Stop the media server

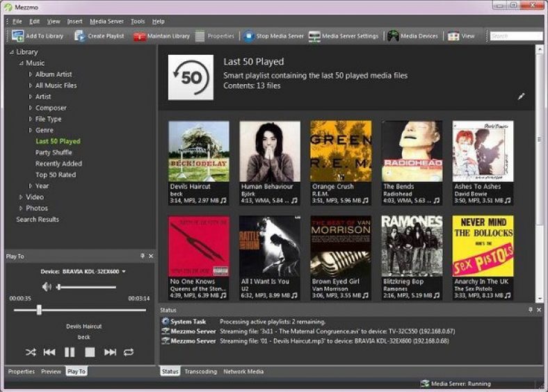point(249,36)
